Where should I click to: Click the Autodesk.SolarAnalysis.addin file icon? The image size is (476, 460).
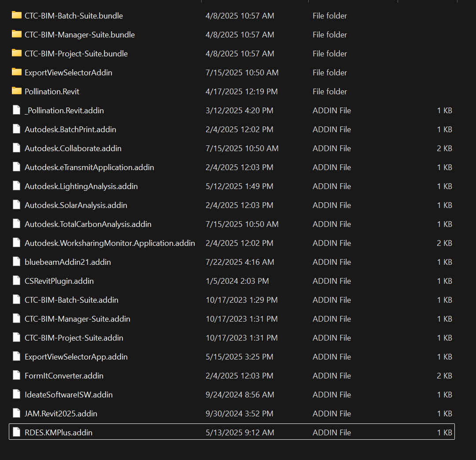point(17,205)
